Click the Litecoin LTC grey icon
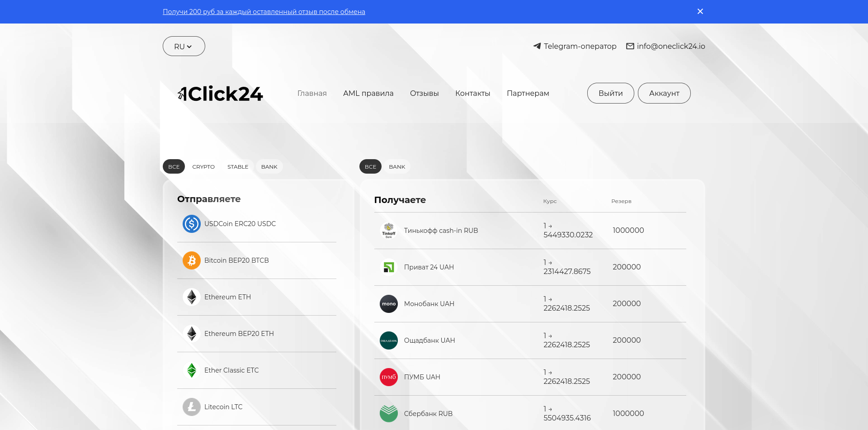The height and width of the screenshot is (430, 868). 192,407
